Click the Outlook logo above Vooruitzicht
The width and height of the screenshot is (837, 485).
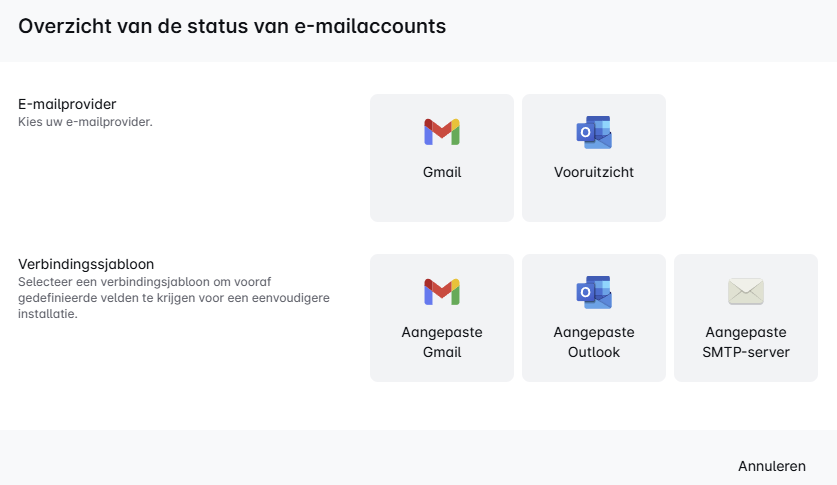point(593,132)
